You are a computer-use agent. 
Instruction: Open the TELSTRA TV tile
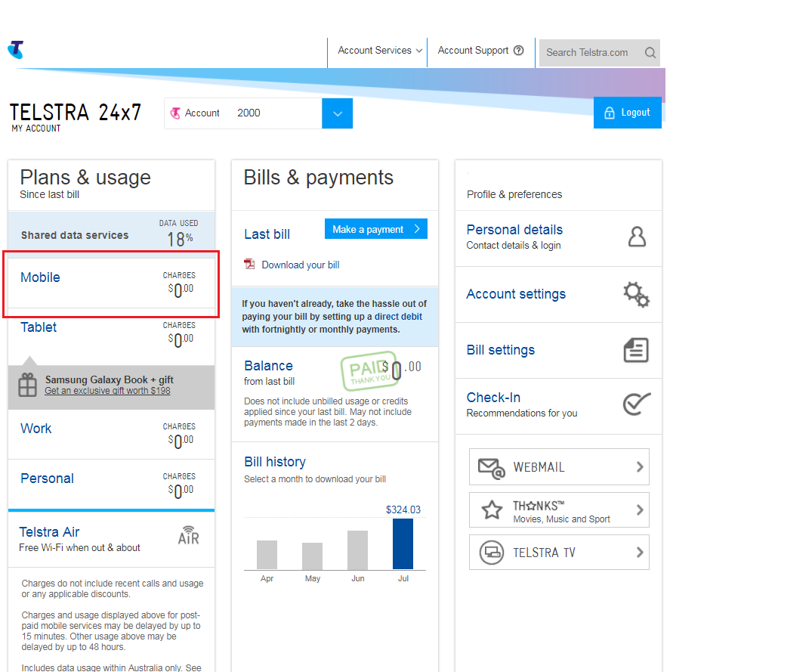(559, 553)
